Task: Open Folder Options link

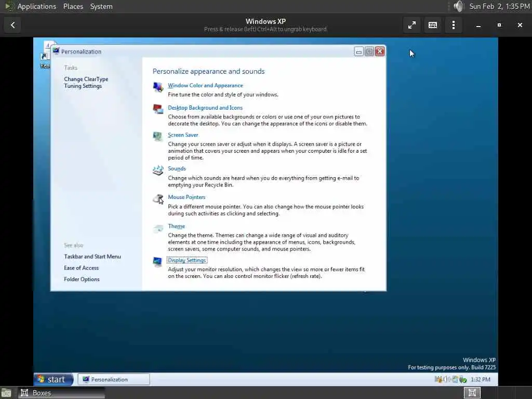Action: point(82,279)
